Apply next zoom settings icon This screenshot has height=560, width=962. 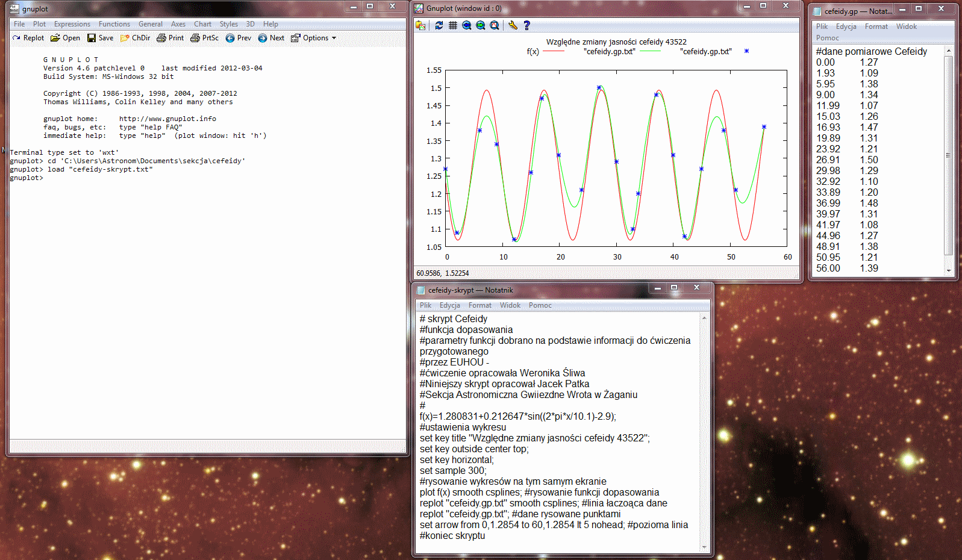tap(481, 25)
